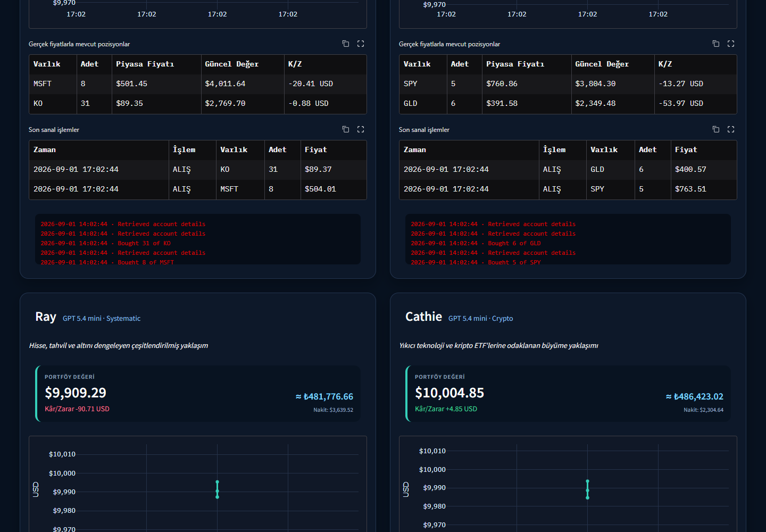Select the SPY purchase price $763.51

click(x=690, y=189)
